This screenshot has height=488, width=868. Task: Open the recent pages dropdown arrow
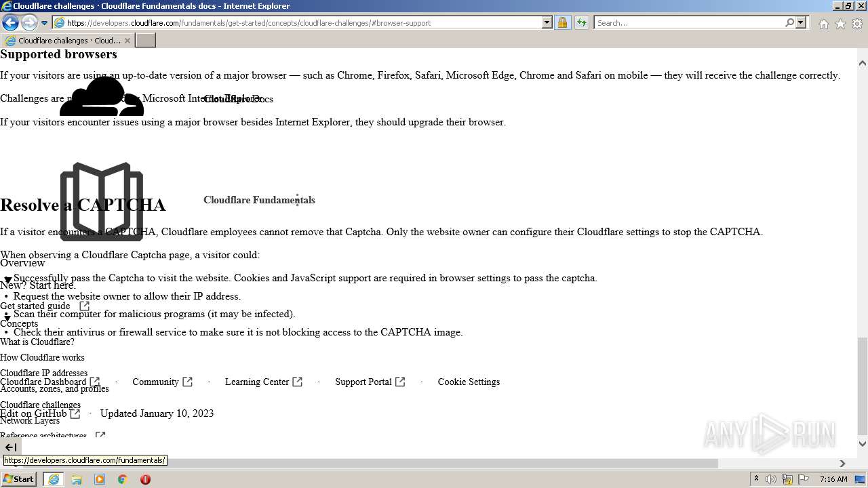45,23
